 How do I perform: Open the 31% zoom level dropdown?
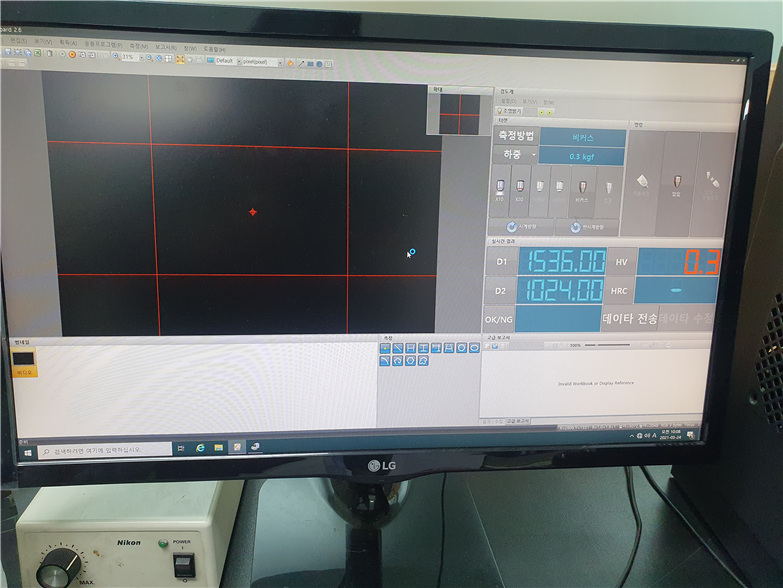(141, 58)
